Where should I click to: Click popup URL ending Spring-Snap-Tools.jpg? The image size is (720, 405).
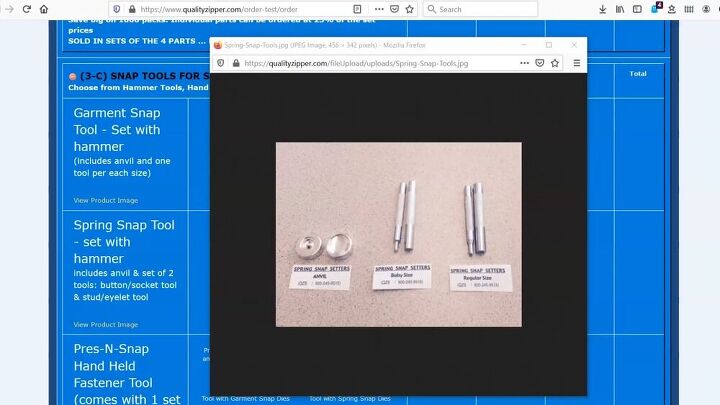(356, 63)
